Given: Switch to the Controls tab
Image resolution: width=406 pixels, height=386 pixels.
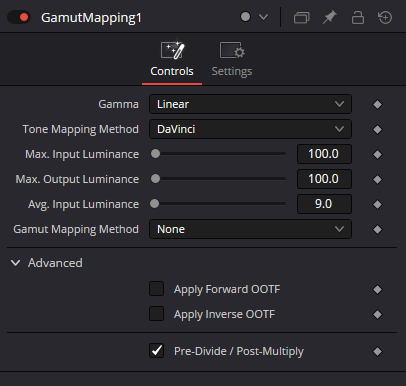Looking at the screenshot, I should point(172,60).
